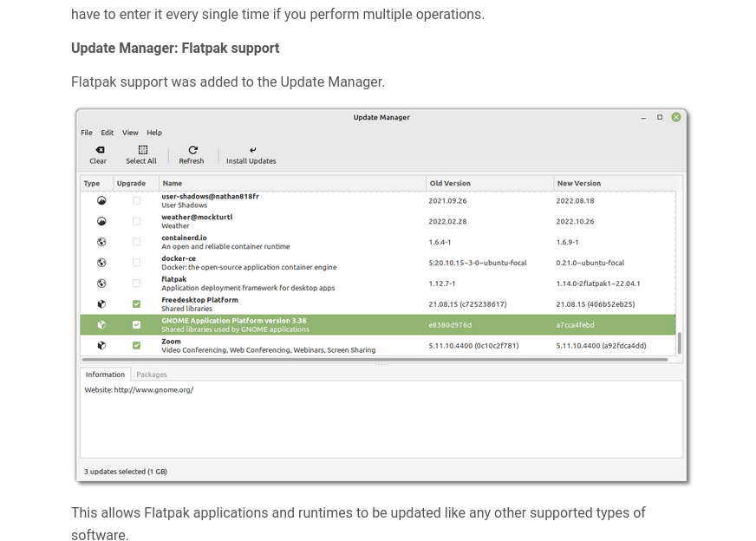756x541 pixels.
Task: Open the Help menu
Action: [154, 133]
